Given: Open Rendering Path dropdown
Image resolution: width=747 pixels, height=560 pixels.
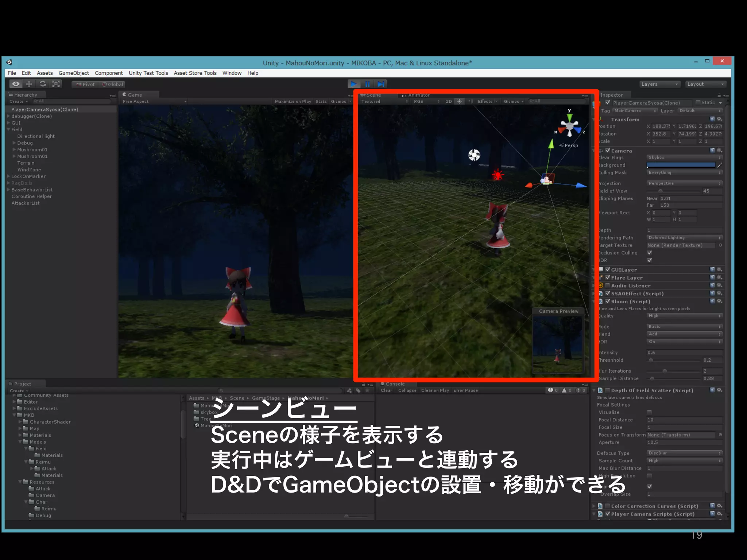Looking at the screenshot, I should [x=685, y=238].
